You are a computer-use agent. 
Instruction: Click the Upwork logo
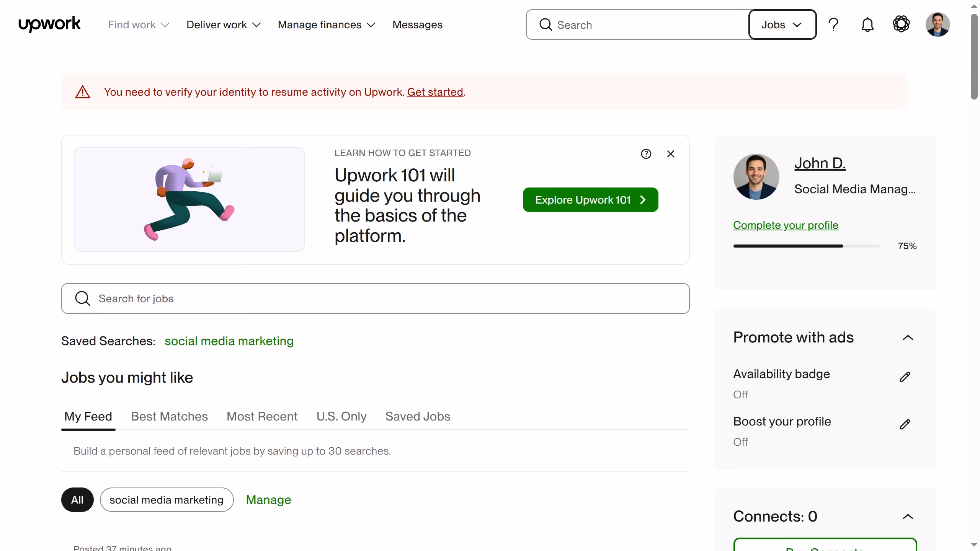(49, 24)
